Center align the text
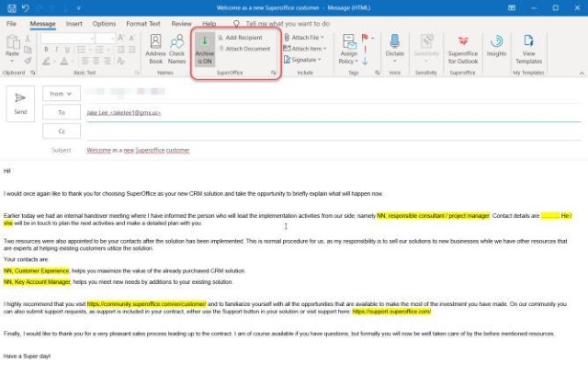This screenshot has height=375, width=588. pyautogui.click(x=96, y=61)
